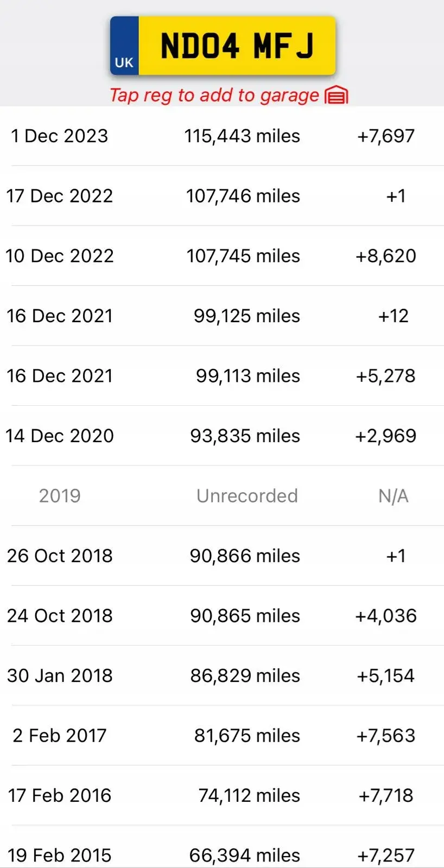Viewport: 444px width, 868px height.
Task: Open the 30 Jan 2018 record
Action: pos(222,675)
